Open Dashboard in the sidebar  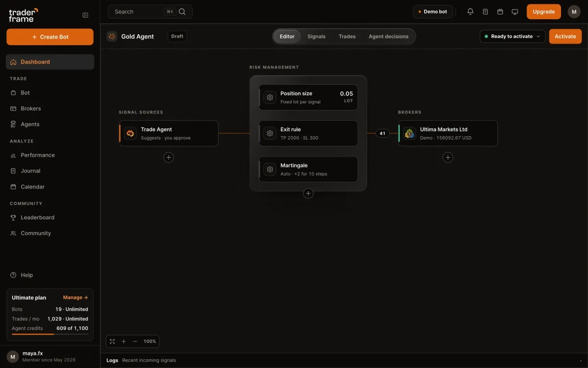(x=50, y=62)
